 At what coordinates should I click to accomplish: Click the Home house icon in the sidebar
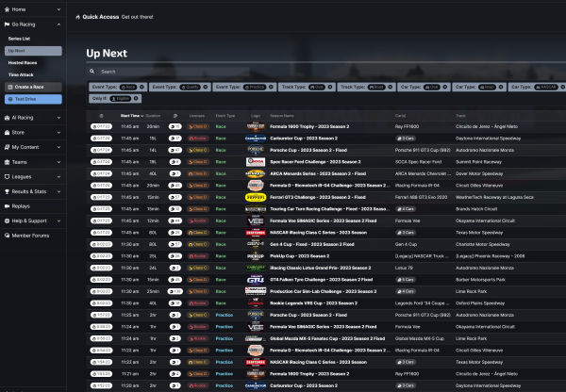[x=7, y=9]
